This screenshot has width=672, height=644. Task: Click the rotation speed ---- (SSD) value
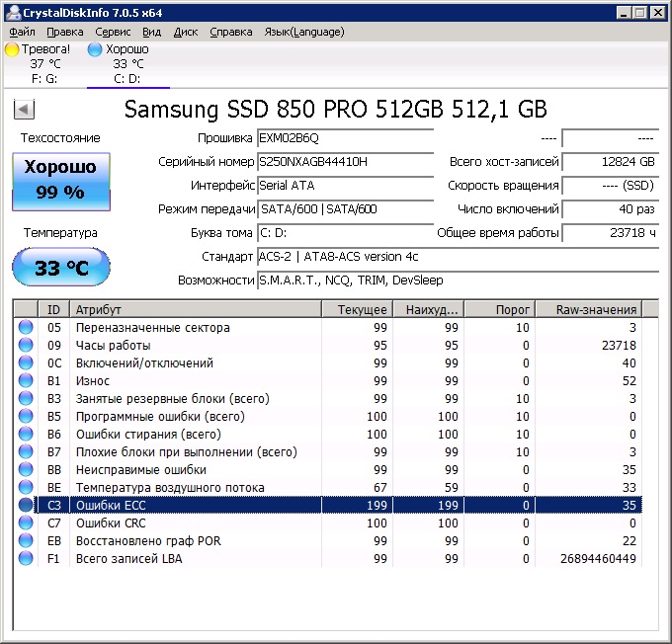(x=611, y=186)
